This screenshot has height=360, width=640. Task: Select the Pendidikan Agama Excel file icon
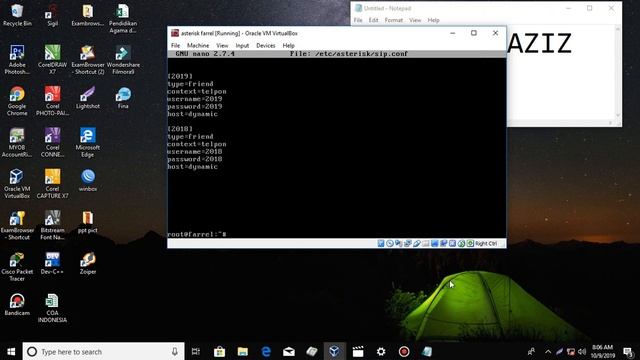(123, 19)
